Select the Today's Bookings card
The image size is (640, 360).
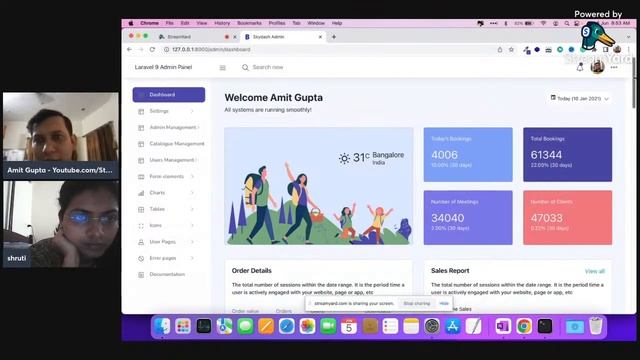pos(468,155)
